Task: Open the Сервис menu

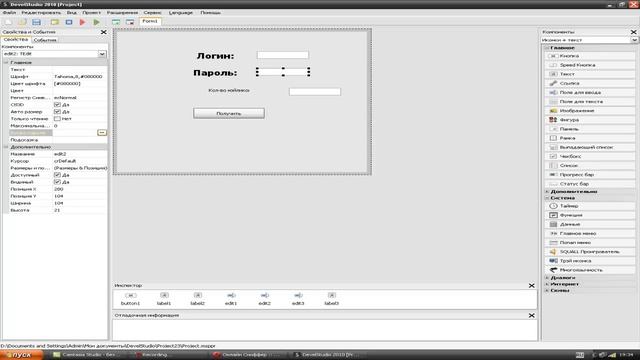Action: [152, 13]
